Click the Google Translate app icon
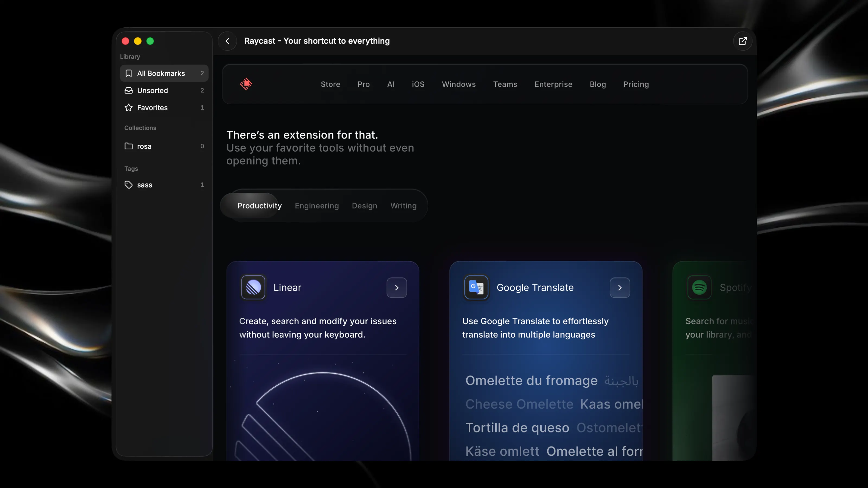The height and width of the screenshot is (488, 868). 476,287
